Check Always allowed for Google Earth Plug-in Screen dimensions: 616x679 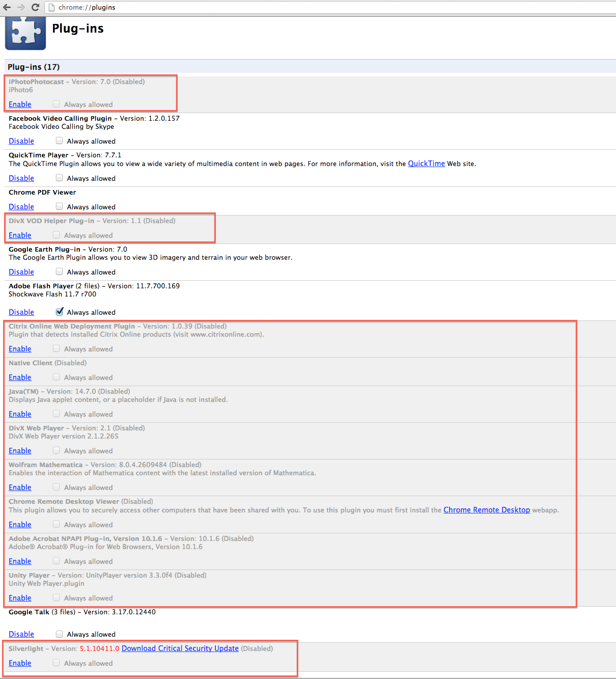click(x=60, y=271)
